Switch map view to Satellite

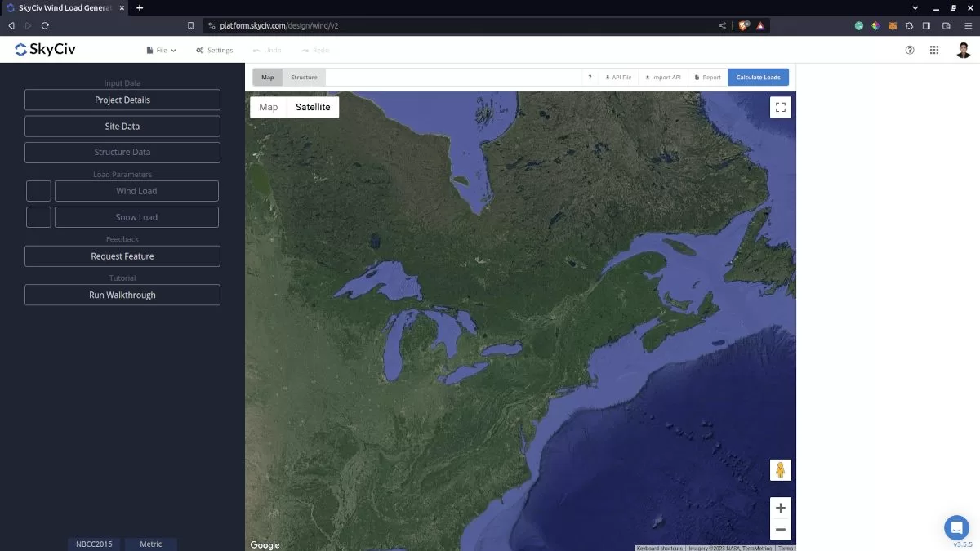click(x=313, y=106)
